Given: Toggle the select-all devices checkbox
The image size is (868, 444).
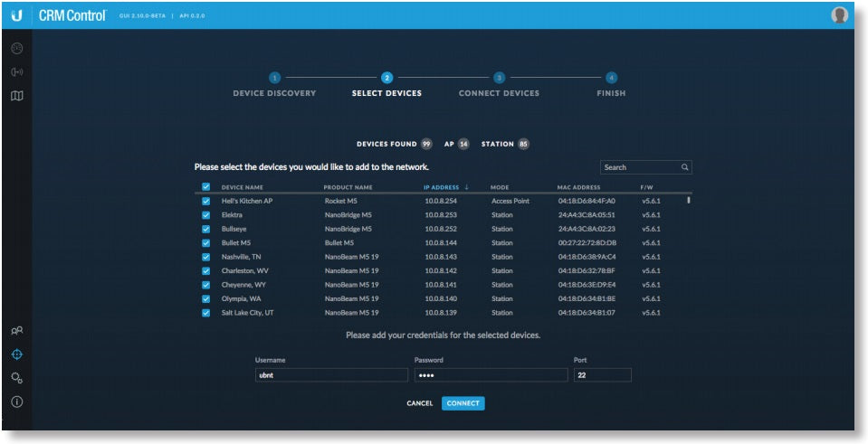Looking at the screenshot, I should point(206,187).
